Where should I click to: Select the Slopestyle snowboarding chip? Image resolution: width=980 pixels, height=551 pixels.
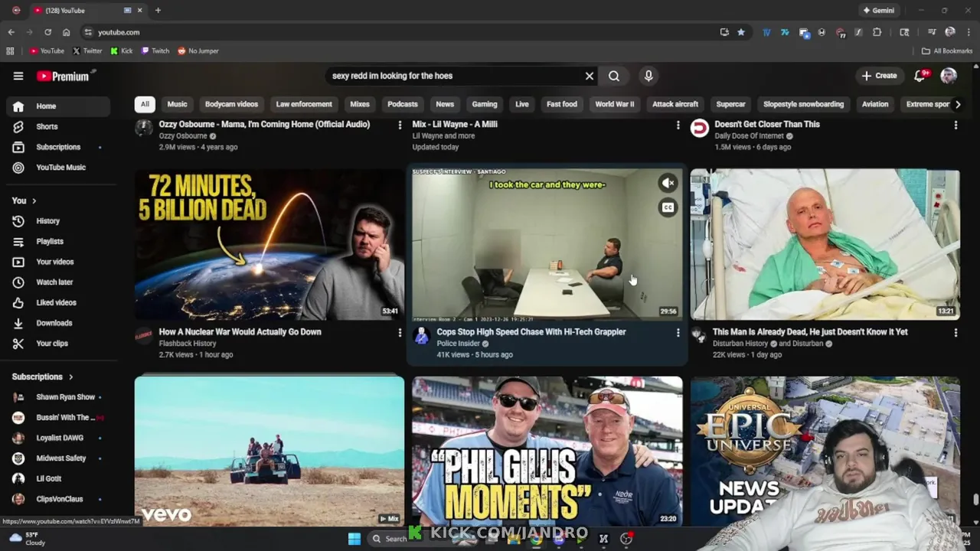coord(803,104)
